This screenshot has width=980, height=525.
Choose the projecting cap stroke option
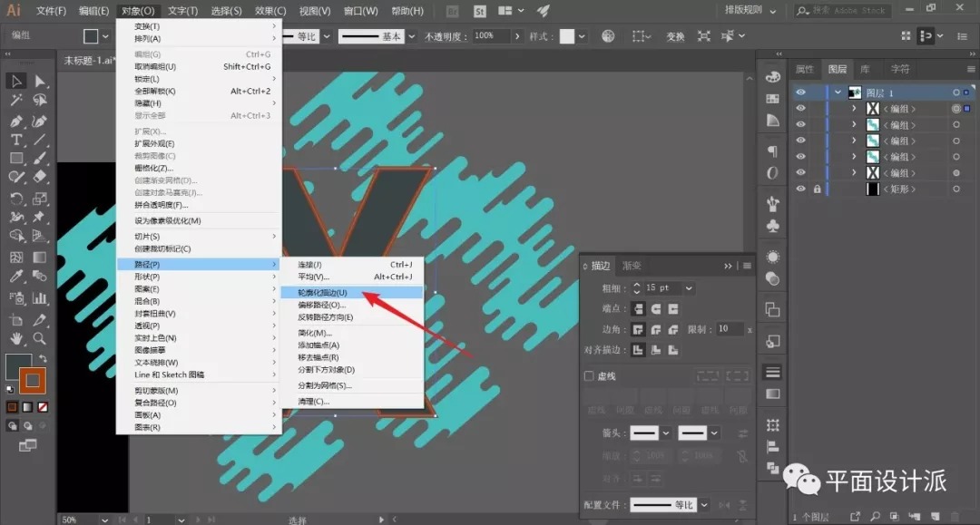pos(673,308)
